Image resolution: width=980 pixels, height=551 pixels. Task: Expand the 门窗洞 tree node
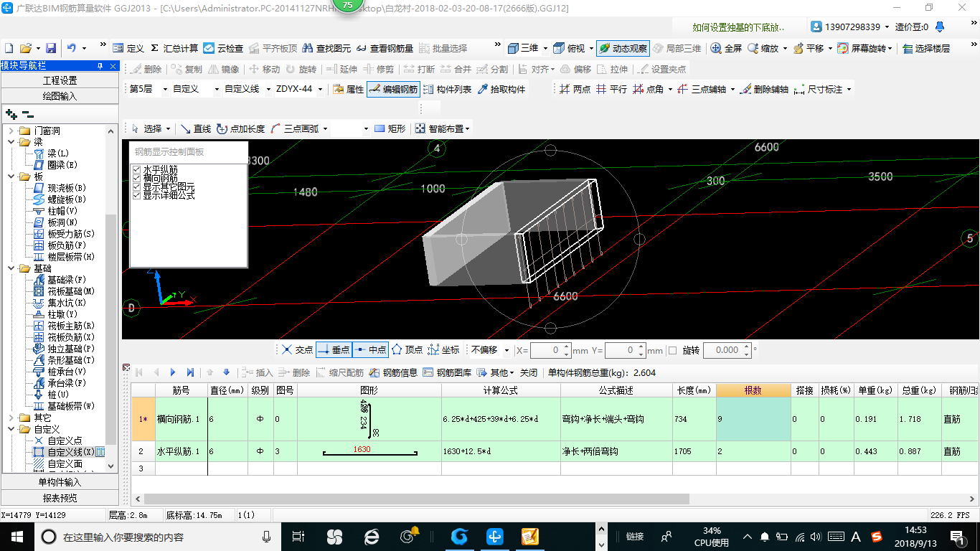click(x=11, y=131)
